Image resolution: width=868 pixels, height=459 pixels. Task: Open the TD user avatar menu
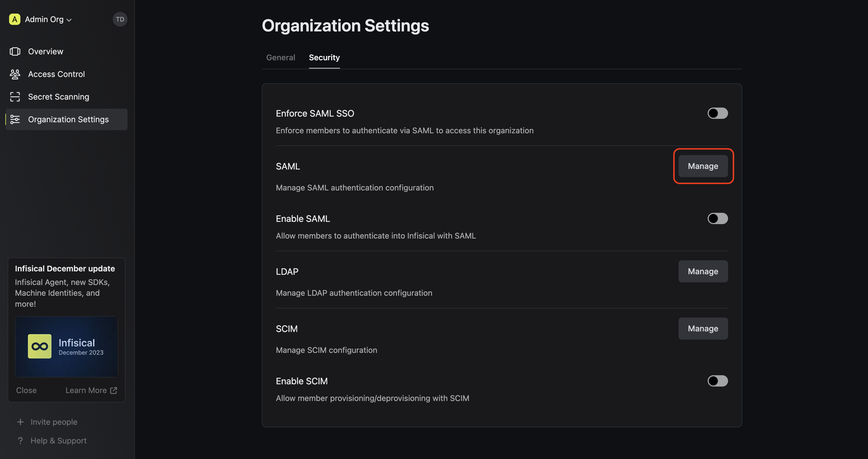click(x=120, y=19)
